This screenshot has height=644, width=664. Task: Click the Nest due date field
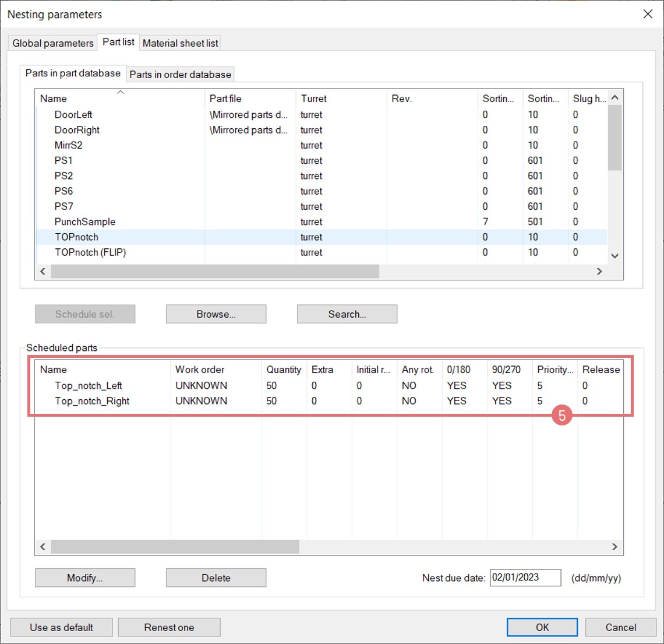pos(525,578)
